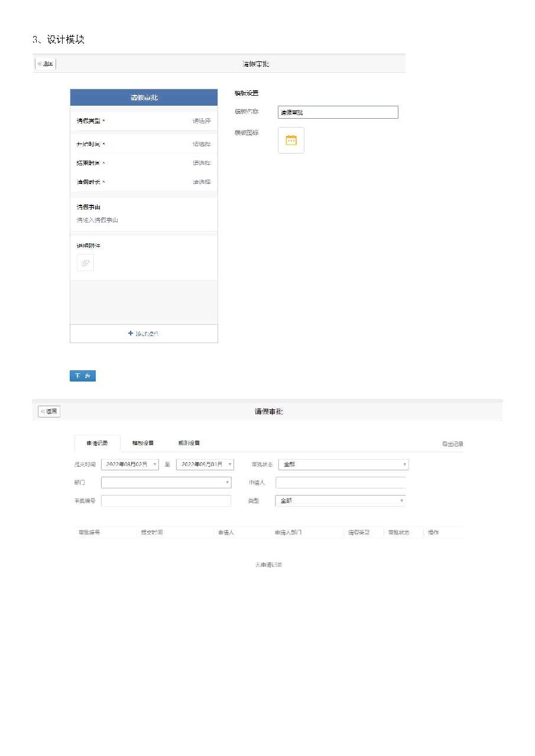Open the 审批状态 dropdown
The image size is (535, 756).
343,465
